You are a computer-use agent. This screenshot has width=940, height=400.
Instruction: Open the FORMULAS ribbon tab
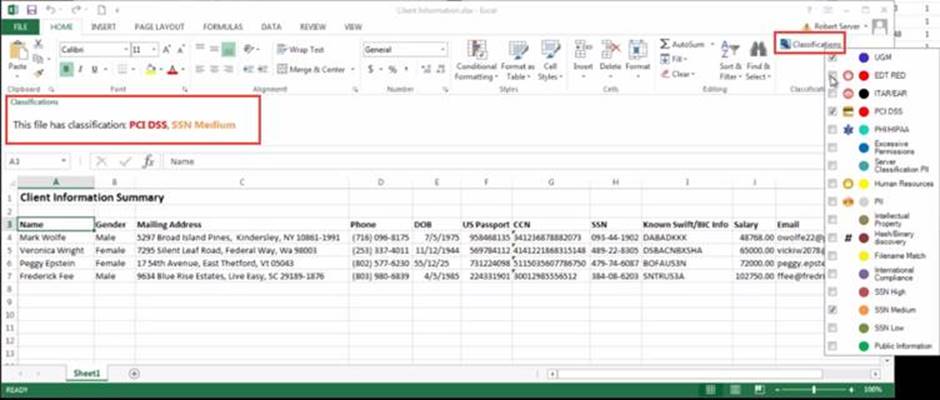coord(223,27)
